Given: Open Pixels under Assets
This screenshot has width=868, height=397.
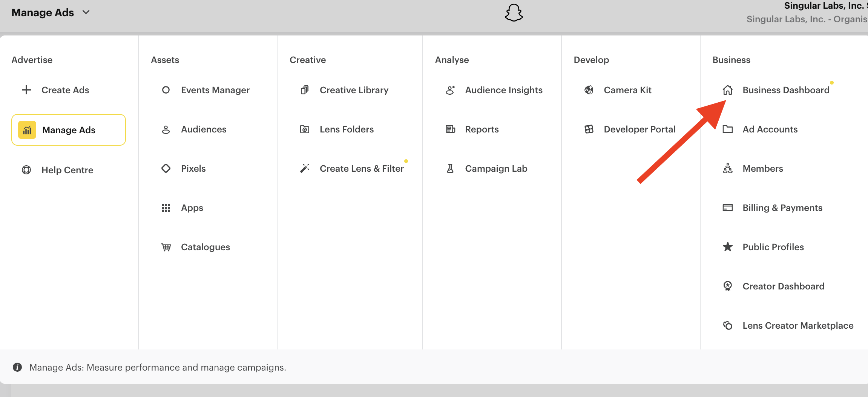Looking at the screenshot, I should pos(193,169).
